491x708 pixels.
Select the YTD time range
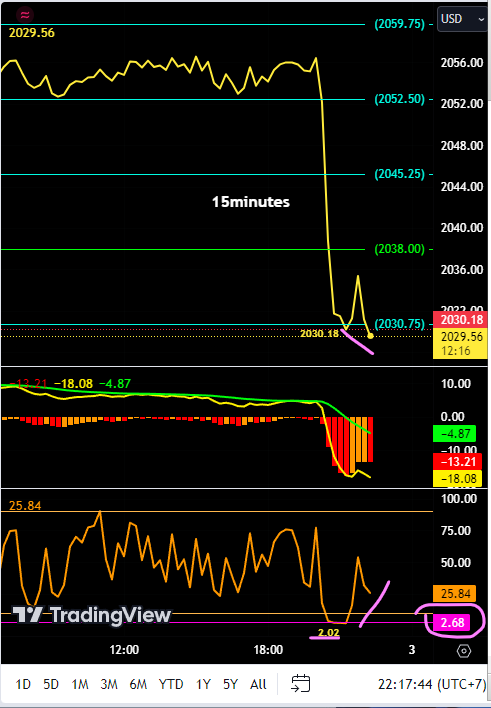[x=171, y=685]
